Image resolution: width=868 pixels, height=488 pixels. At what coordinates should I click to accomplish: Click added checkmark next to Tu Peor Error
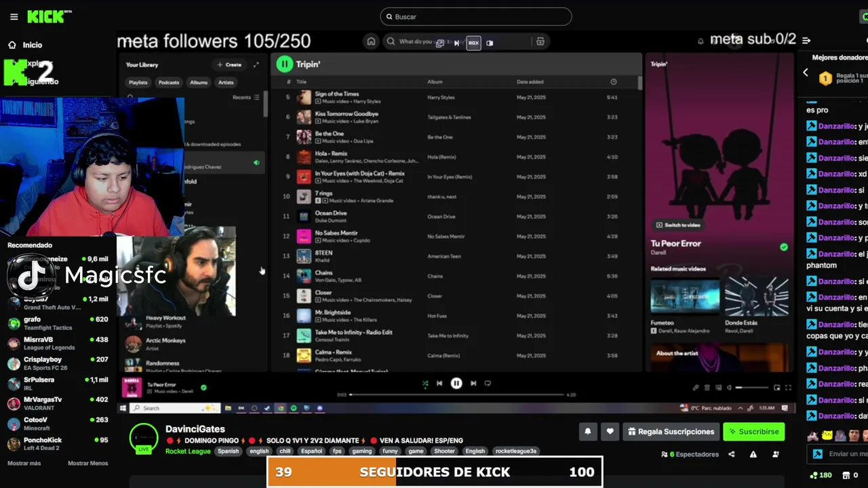[784, 247]
